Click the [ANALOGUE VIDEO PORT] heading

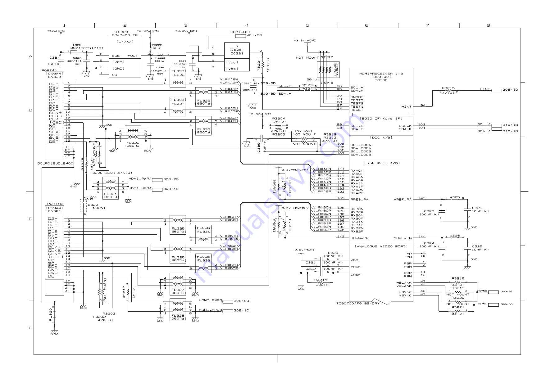pos(381,246)
